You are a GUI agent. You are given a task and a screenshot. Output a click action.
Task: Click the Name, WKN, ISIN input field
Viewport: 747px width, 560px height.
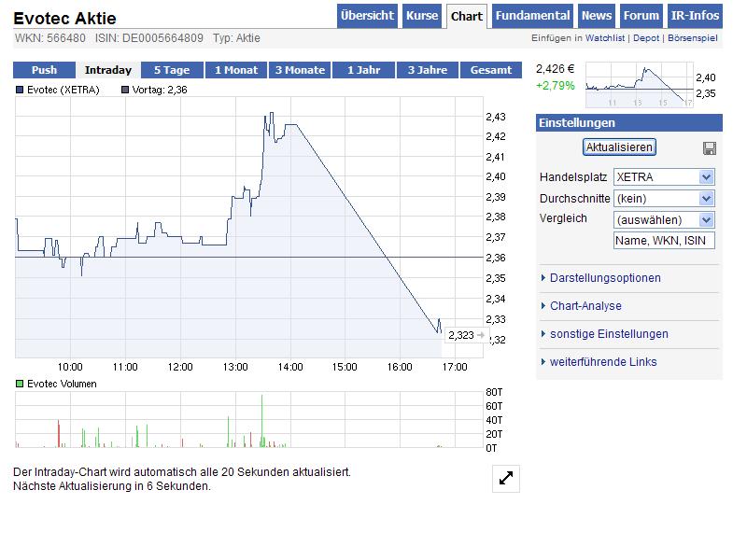(664, 241)
